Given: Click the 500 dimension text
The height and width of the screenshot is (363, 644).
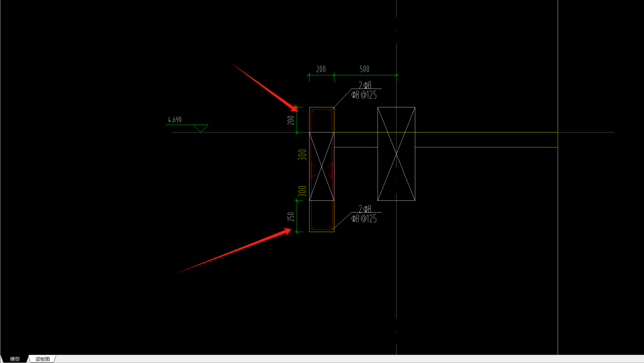Looking at the screenshot, I should [364, 69].
